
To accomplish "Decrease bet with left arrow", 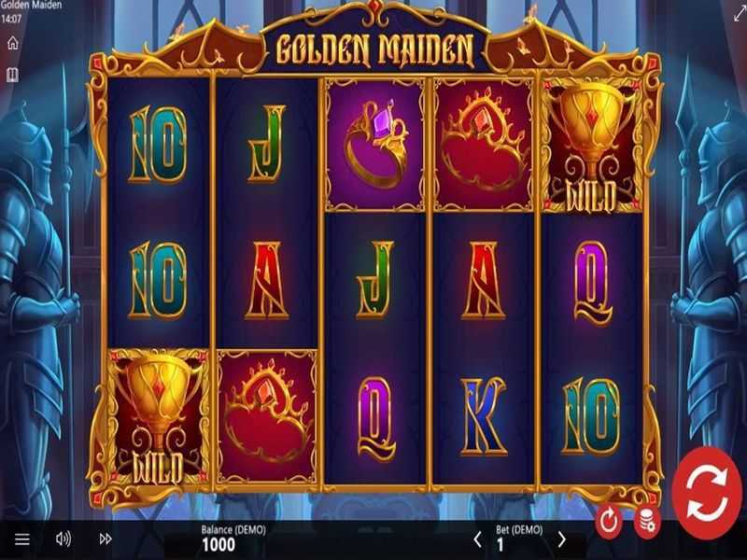I will 477,539.
